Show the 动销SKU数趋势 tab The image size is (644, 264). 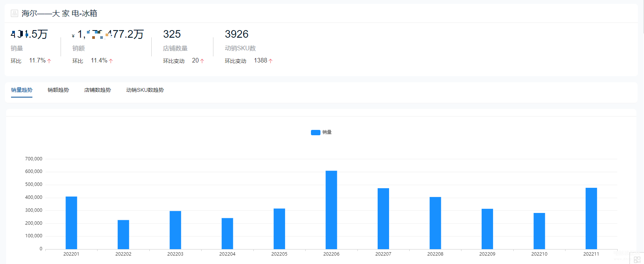(x=145, y=90)
